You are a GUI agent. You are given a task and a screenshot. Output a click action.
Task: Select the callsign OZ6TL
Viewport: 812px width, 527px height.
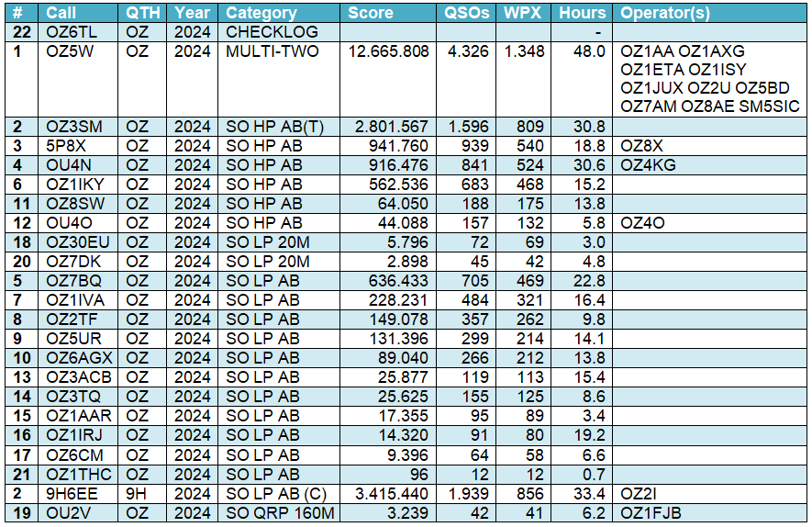pos(71,32)
